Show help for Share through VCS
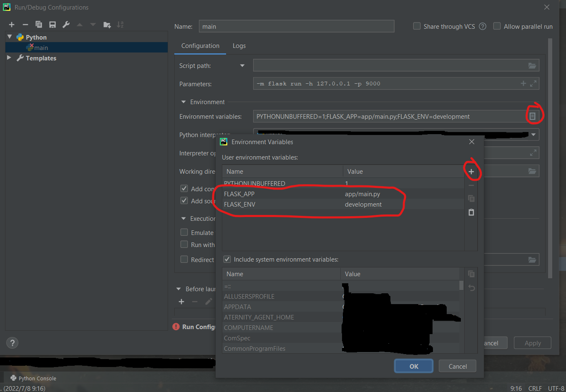This screenshot has width=566, height=392. [x=483, y=26]
